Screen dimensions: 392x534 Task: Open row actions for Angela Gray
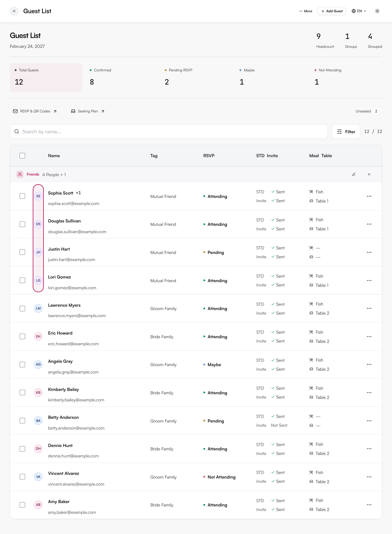(x=369, y=365)
